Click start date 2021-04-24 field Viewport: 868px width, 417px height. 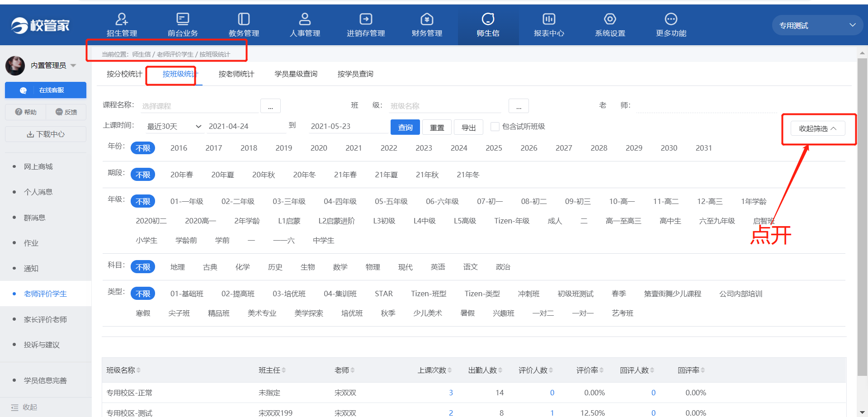[x=246, y=126]
